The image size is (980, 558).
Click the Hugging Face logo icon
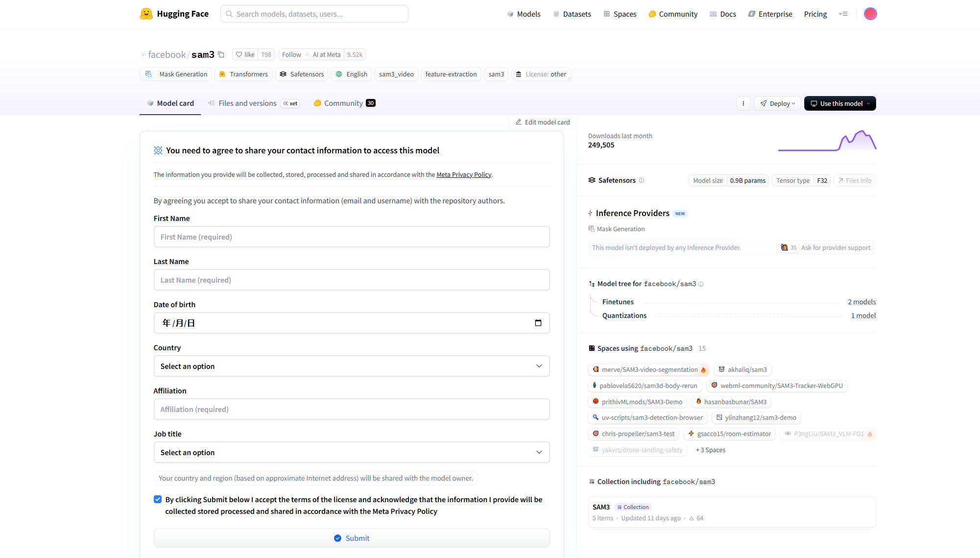tap(146, 14)
